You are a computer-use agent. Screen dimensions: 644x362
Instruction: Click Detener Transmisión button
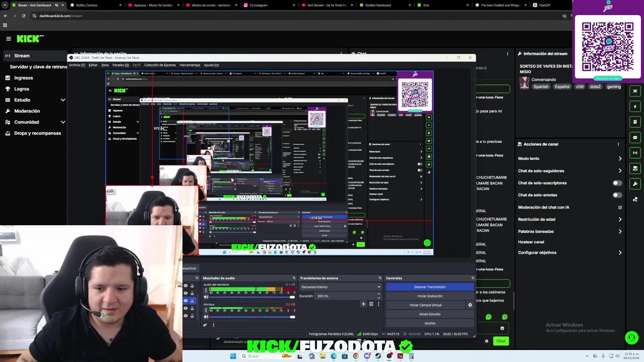430,287
